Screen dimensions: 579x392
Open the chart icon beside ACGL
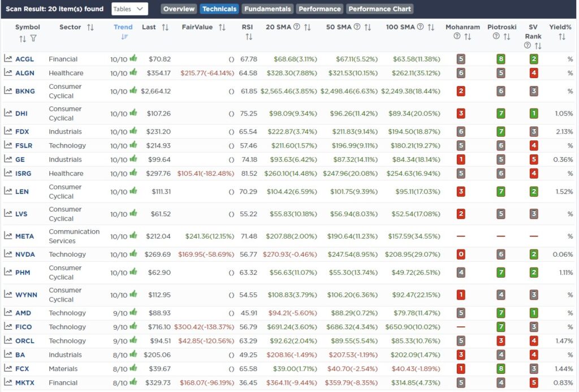[x=8, y=59]
